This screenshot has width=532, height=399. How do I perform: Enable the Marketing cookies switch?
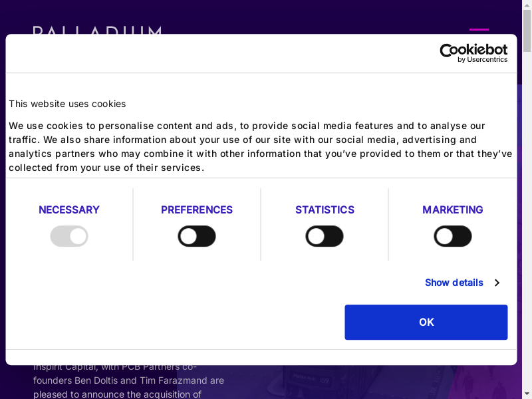[453, 236]
